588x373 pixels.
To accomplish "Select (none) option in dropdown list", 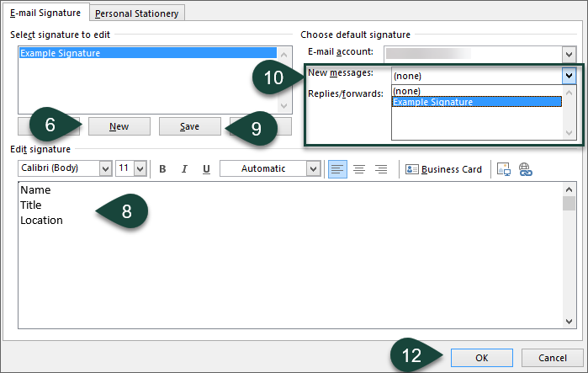I will 407,91.
